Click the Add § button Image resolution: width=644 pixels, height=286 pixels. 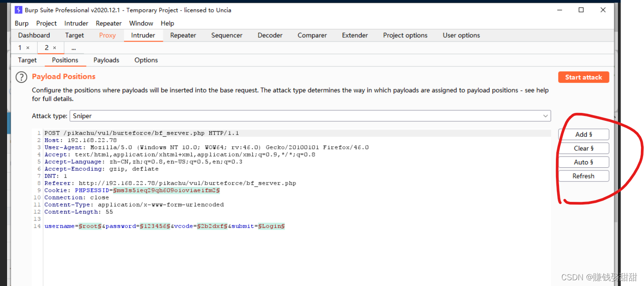click(584, 135)
